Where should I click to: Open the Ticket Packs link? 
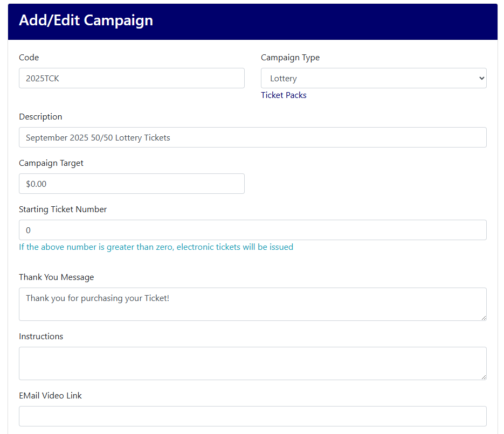(x=284, y=95)
